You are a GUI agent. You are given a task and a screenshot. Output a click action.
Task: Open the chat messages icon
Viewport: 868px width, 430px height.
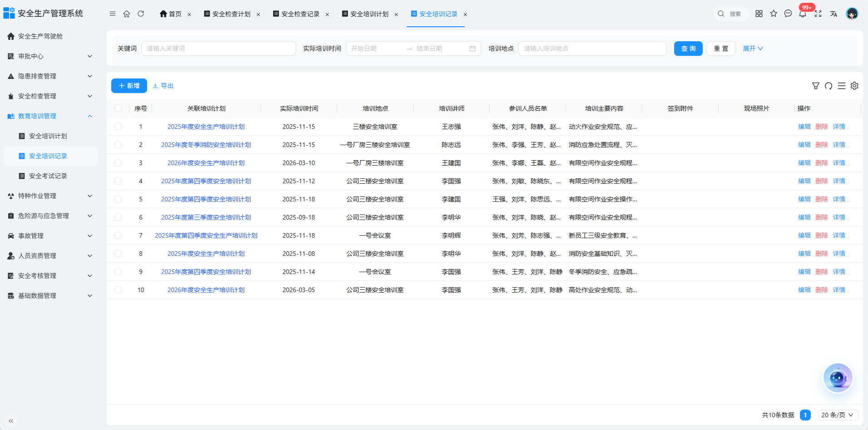pyautogui.click(x=788, y=14)
